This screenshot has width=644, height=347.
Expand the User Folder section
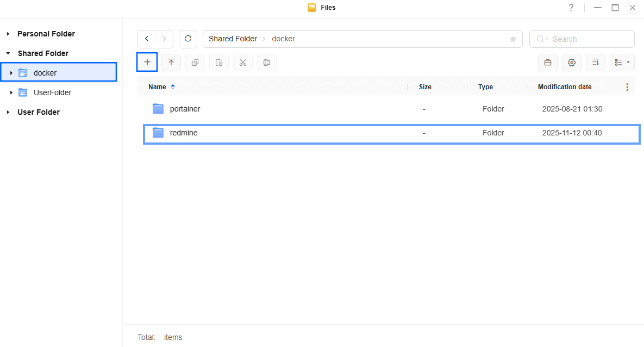pyautogui.click(x=8, y=112)
